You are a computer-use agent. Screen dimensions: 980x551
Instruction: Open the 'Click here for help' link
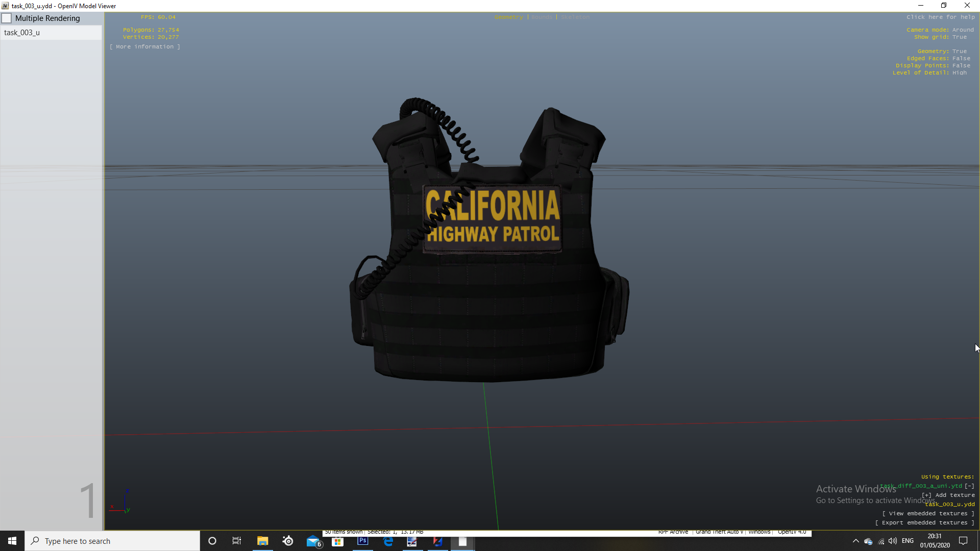940,17
